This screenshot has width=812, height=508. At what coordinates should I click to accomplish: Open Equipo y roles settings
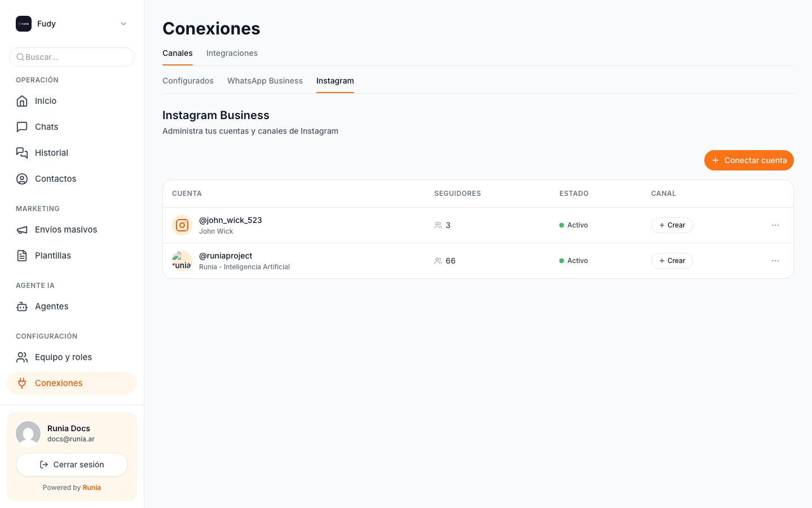coord(72,357)
